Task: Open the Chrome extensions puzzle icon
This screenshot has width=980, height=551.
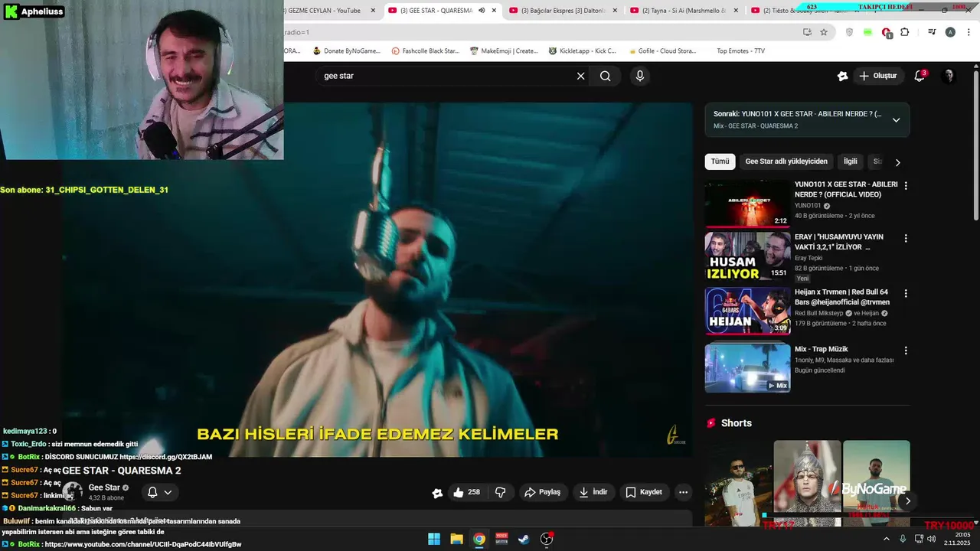Action: pos(905,32)
